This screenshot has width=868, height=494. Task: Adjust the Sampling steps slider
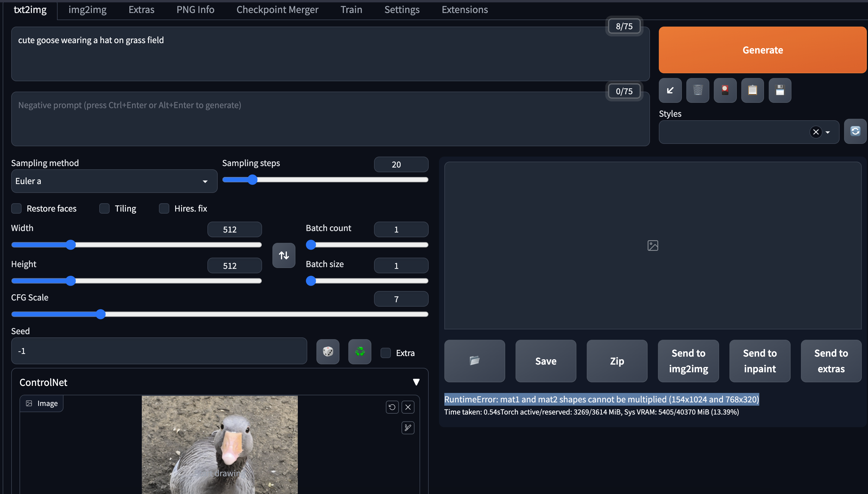click(325, 179)
